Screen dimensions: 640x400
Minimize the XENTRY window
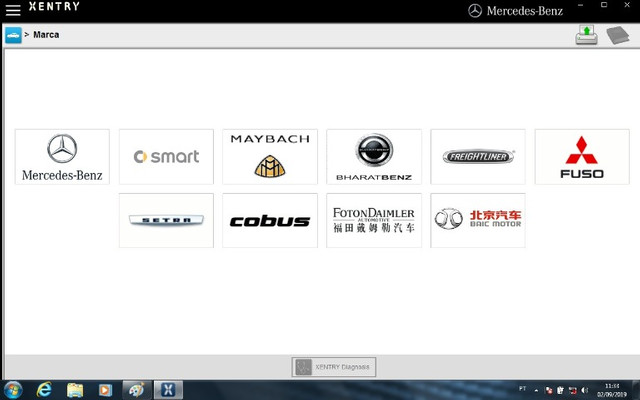580,5
